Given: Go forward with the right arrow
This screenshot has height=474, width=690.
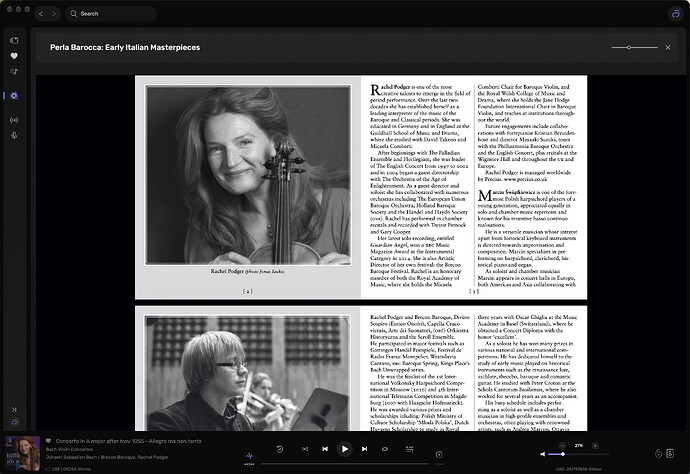Looking at the screenshot, I should click(x=54, y=14).
